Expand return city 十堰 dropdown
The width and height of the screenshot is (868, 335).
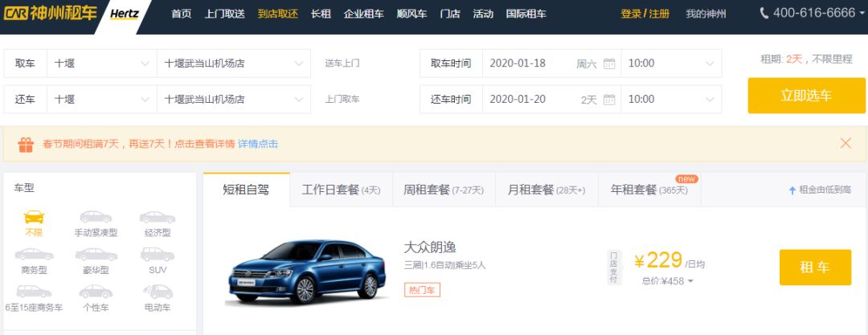(x=145, y=100)
